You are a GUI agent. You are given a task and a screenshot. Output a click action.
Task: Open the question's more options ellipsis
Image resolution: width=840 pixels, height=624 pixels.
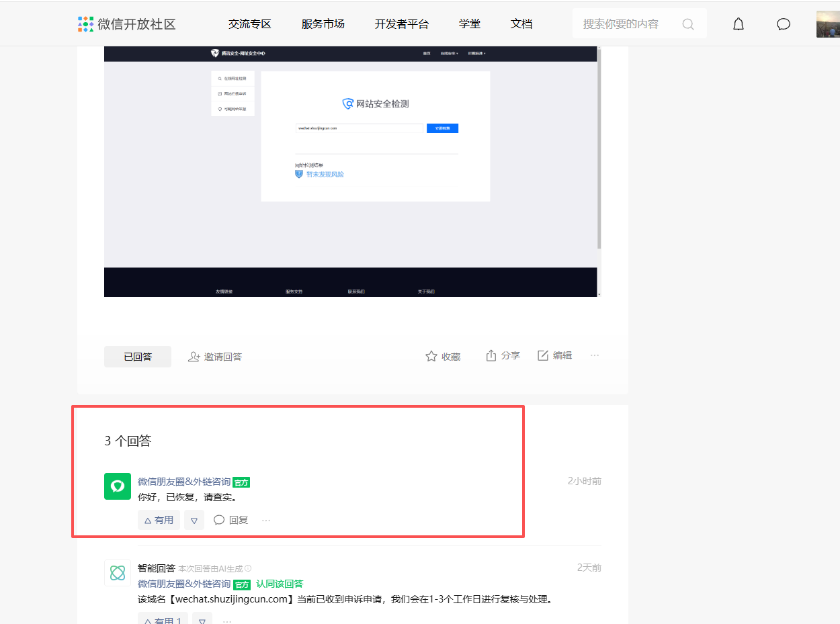pos(595,355)
